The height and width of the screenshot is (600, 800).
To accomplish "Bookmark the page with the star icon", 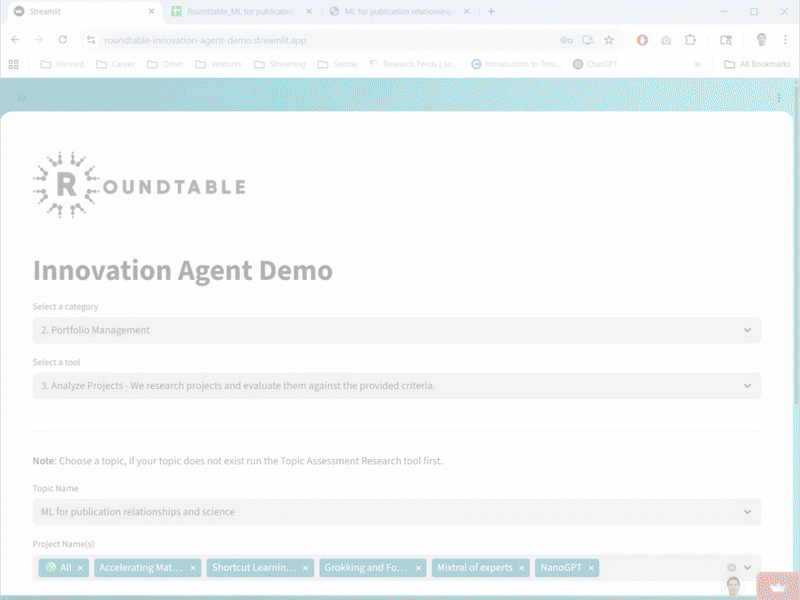I will click(608, 42).
